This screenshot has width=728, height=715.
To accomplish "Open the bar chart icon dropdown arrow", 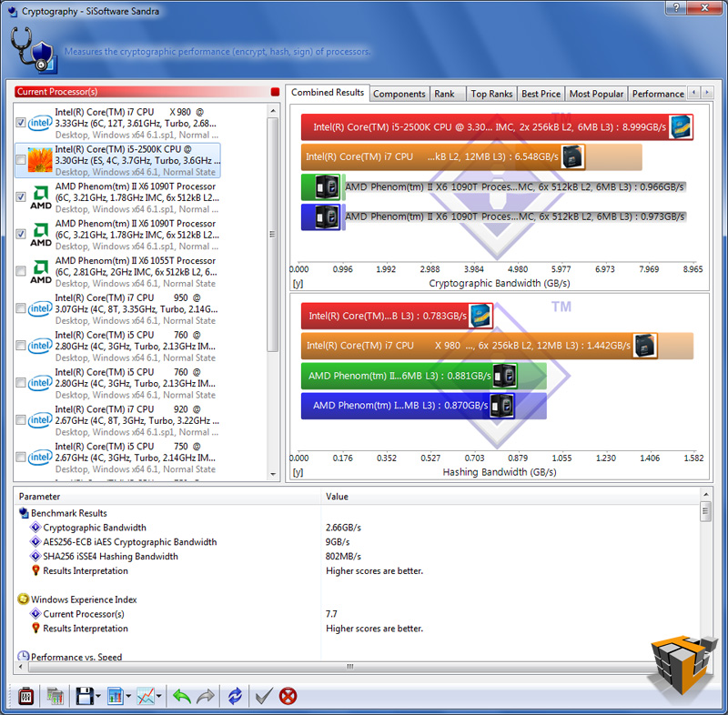I will pos(128,696).
